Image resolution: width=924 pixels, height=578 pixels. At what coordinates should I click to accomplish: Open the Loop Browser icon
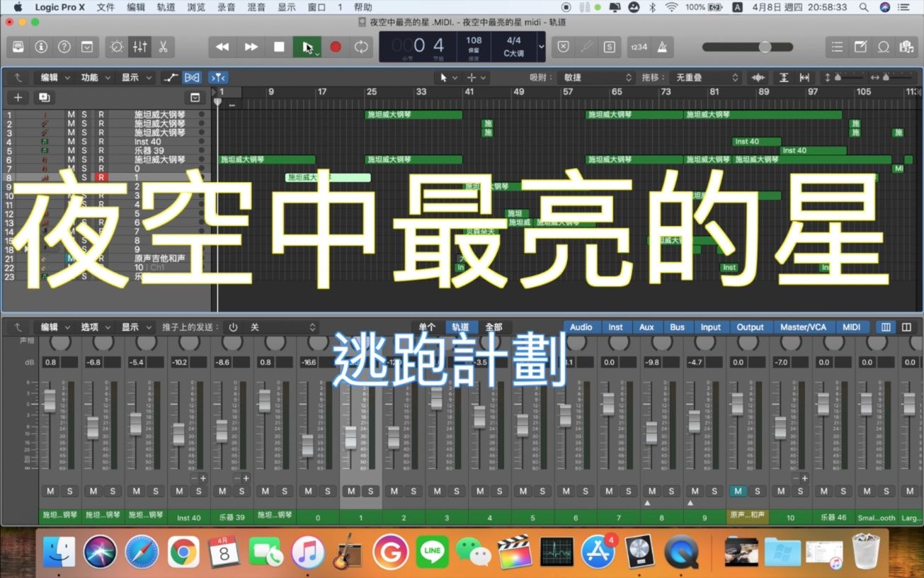point(884,47)
